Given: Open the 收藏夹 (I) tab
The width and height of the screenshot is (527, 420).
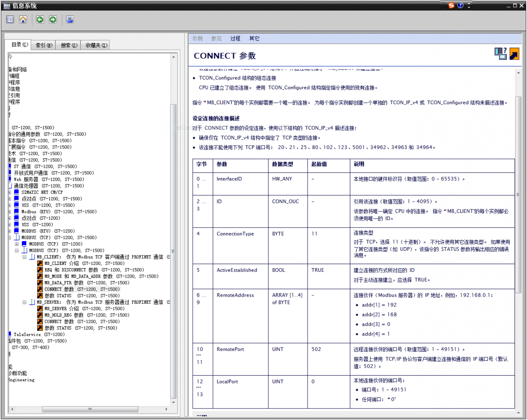Looking at the screenshot, I should (x=96, y=45).
